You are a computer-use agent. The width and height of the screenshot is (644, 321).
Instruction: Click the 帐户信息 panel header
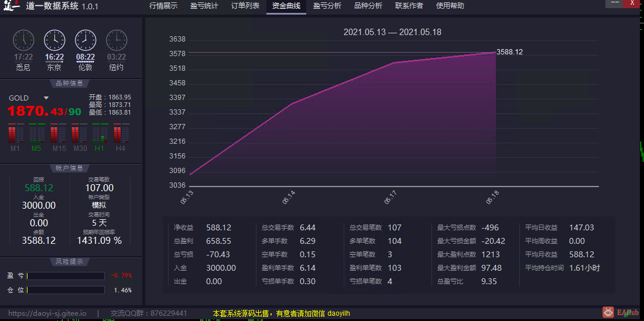point(69,168)
